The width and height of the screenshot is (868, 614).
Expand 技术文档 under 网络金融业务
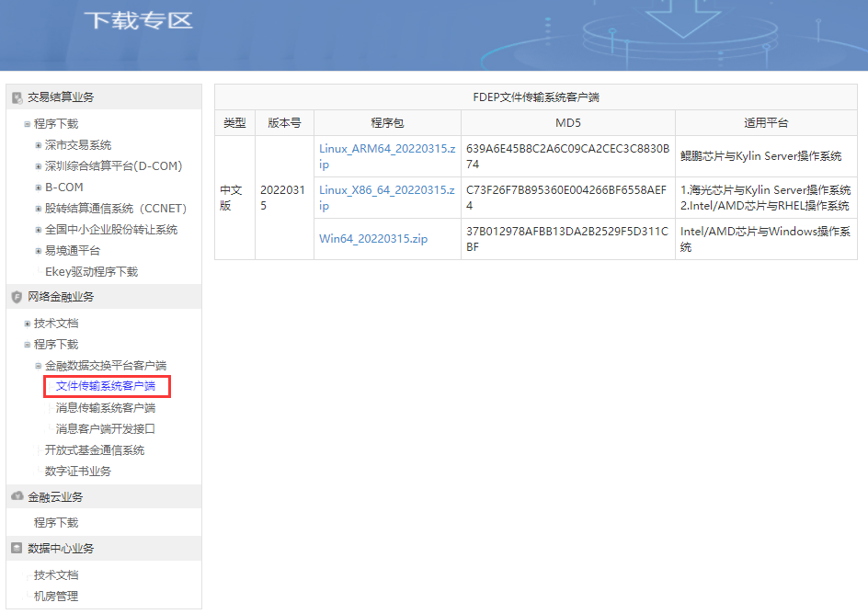click(x=28, y=324)
